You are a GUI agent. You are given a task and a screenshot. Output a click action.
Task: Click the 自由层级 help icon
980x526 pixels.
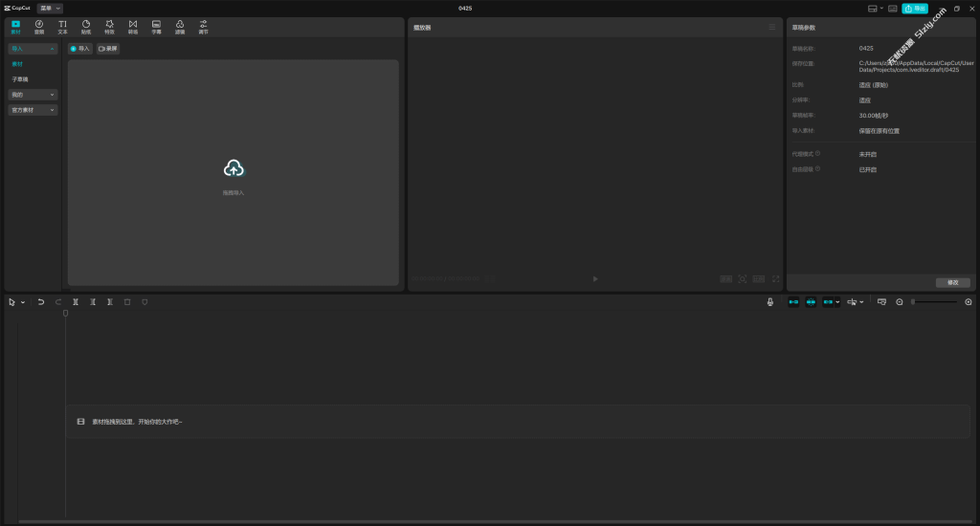(817, 169)
